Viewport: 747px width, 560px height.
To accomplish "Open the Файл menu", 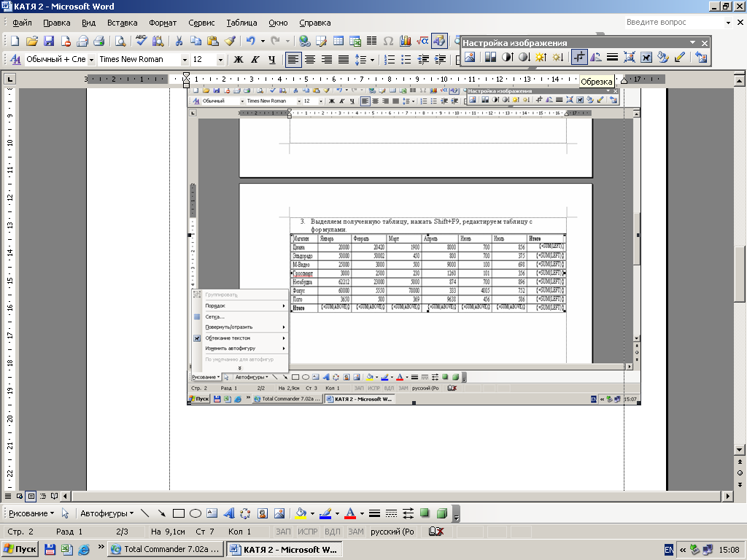I will [22, 23].
